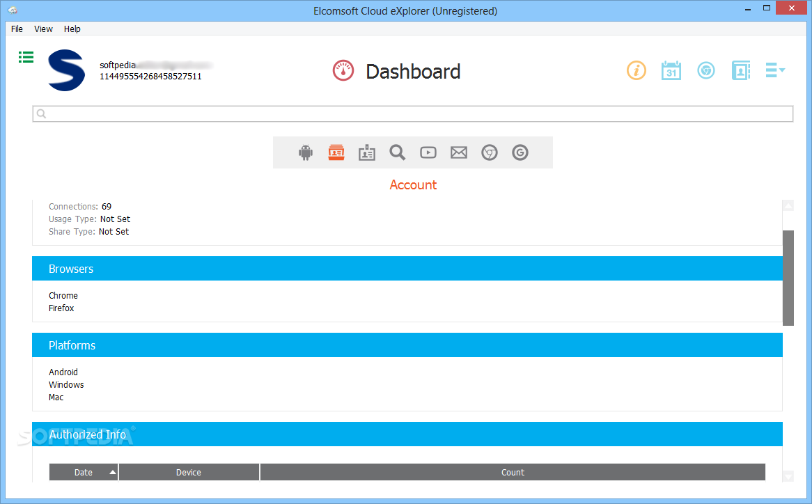Viewport: 812px width, 504px height.
Task: Select the Mac platform entry
Action: click(x=56, y=397)
